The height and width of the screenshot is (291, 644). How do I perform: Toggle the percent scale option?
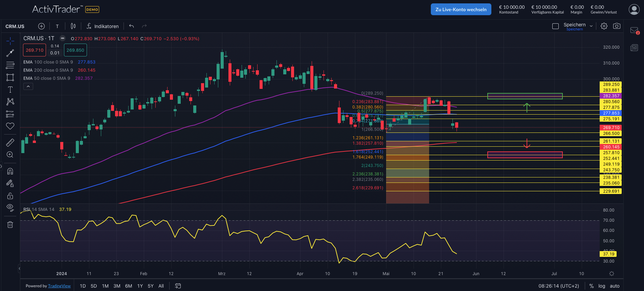click(592, 286)
